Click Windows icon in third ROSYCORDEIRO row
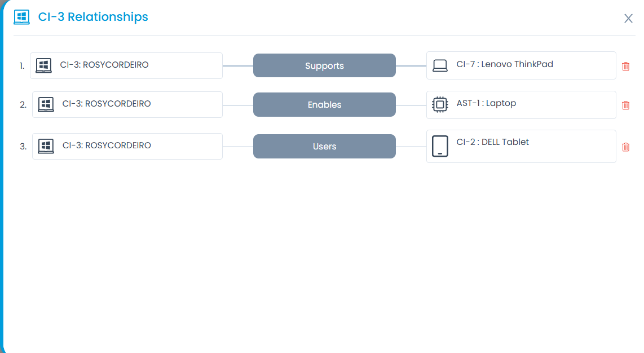Viewport: 644px width, 353px height. (x=46, y=146)
